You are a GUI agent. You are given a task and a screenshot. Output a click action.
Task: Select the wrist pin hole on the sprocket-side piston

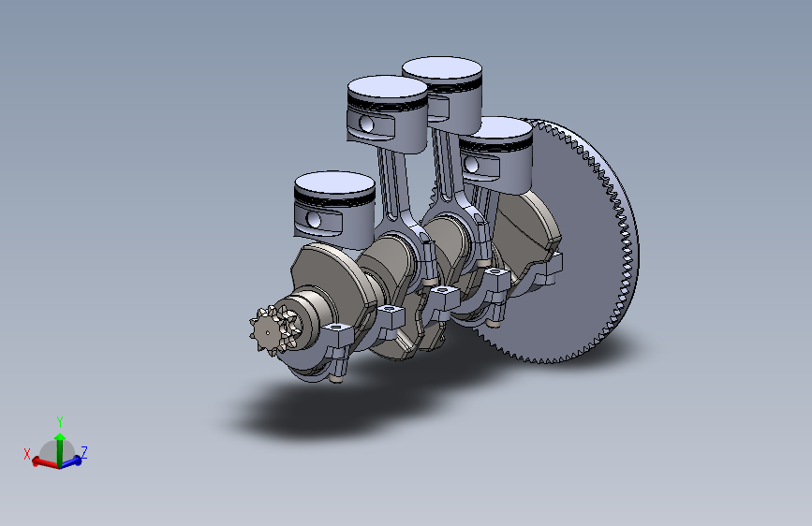(314, 220)
